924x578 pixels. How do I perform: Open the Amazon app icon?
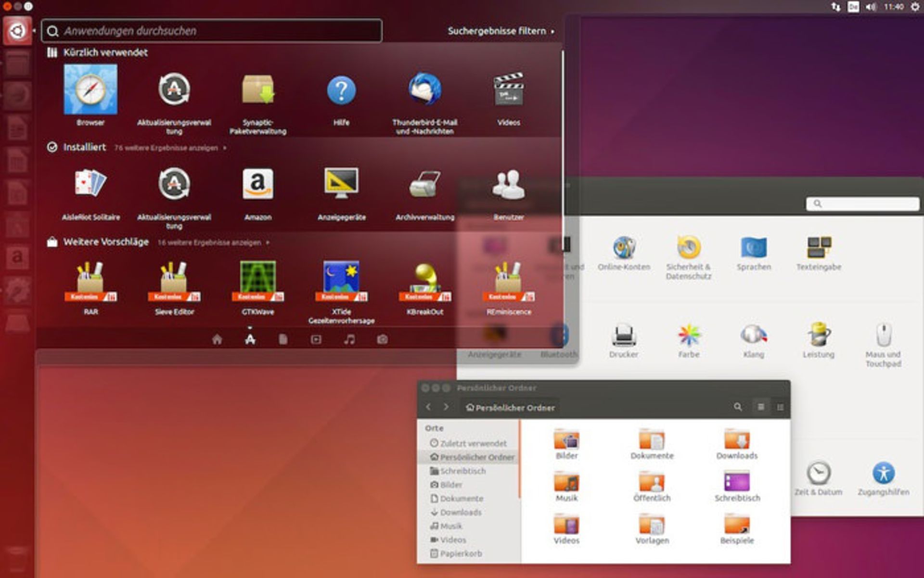(258, 183)
